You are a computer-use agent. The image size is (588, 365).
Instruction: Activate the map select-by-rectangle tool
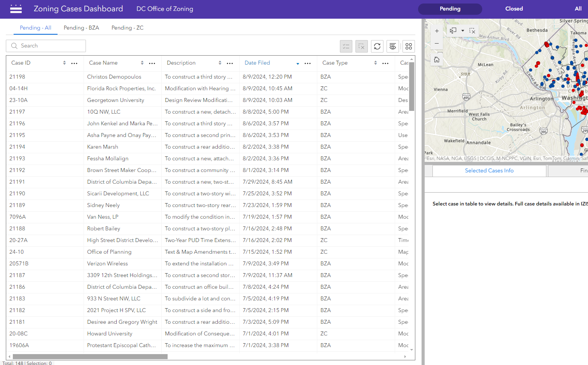tap(453, 31)
